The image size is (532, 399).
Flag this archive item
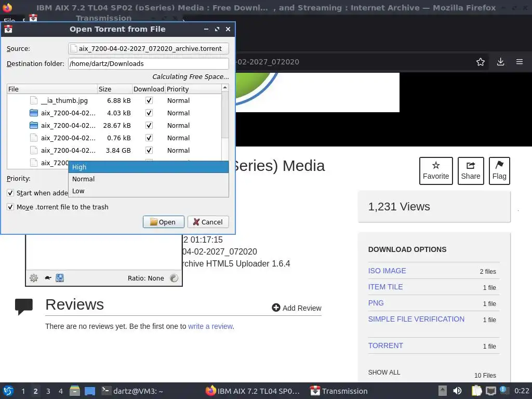(499, 170)
